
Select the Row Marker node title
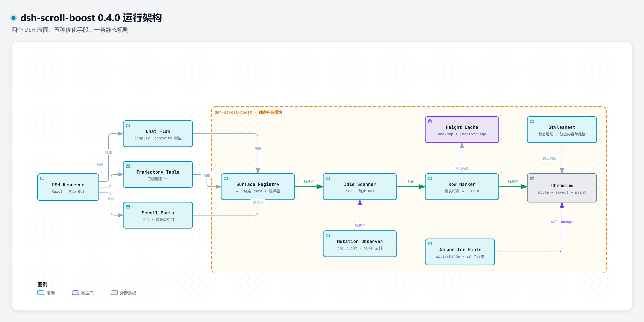coord(462,185)
